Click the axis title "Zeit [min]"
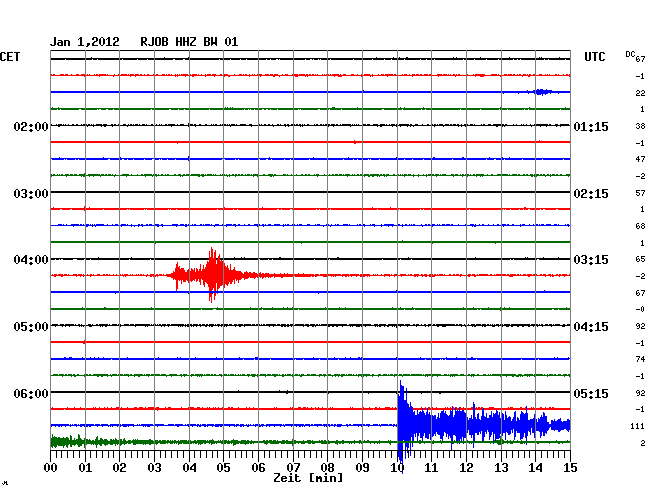Image resolution: width=650 pixels, height=494 pixels. pyautogui.click(x=308, y=478)
